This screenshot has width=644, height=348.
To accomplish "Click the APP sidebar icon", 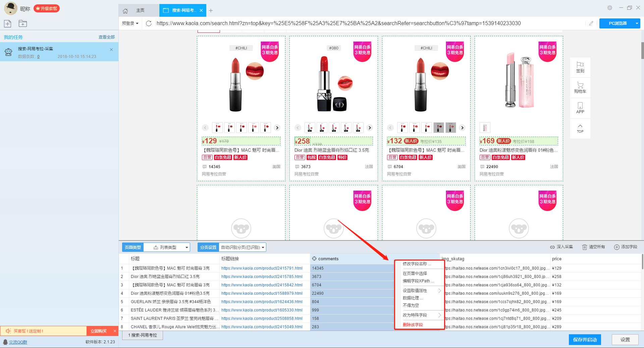I will 580,108.
